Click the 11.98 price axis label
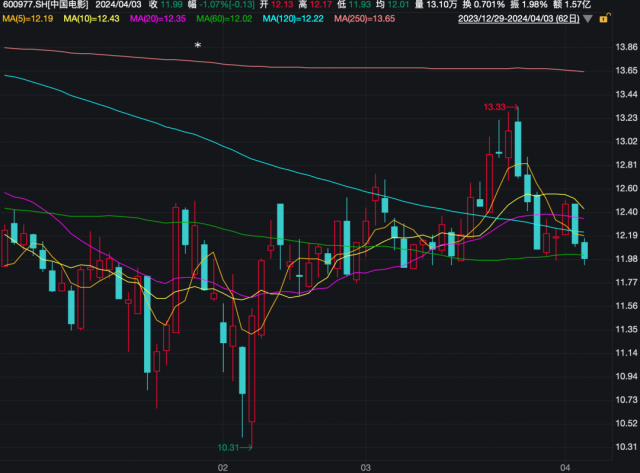This screenshot has width=640, height=473. (x=626, y=259)
